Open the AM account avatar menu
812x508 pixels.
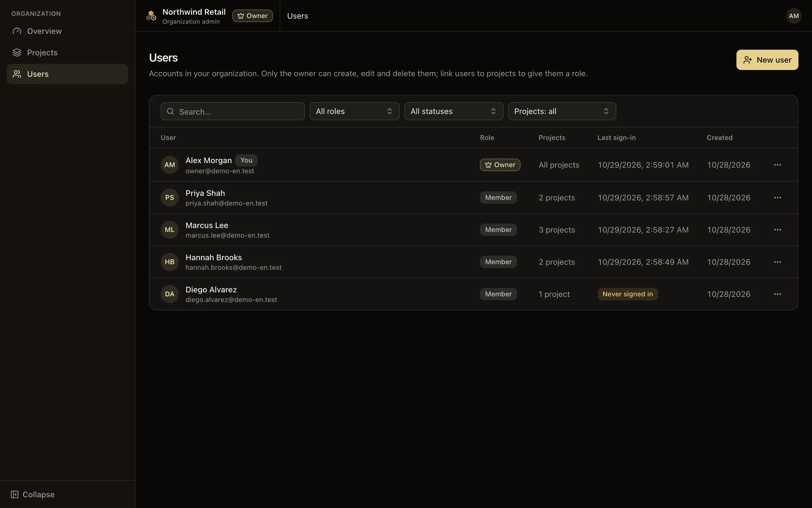pyautogui.click(x=794, y=16)
